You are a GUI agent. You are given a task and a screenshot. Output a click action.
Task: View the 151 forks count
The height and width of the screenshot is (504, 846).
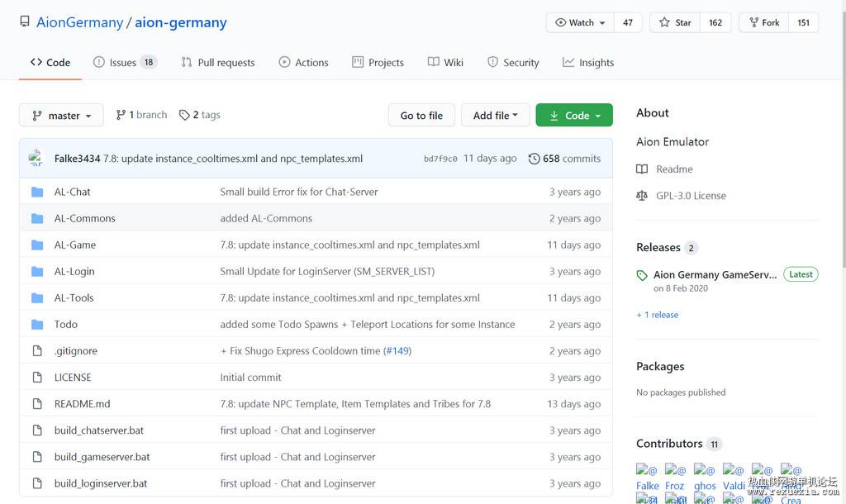(803, 22)
